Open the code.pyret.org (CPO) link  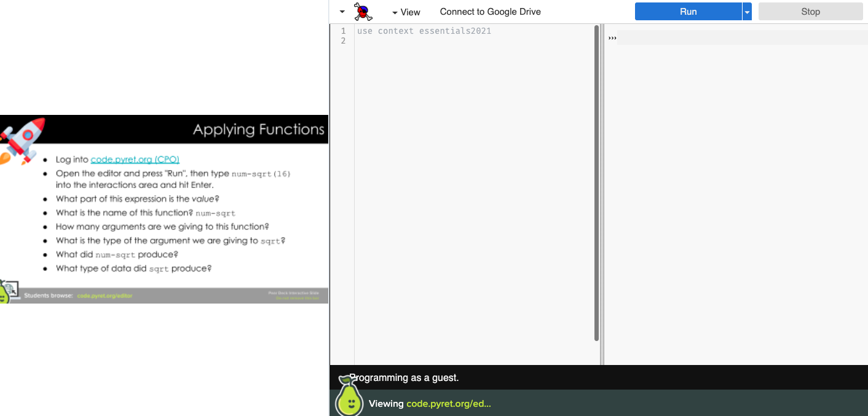135,159
